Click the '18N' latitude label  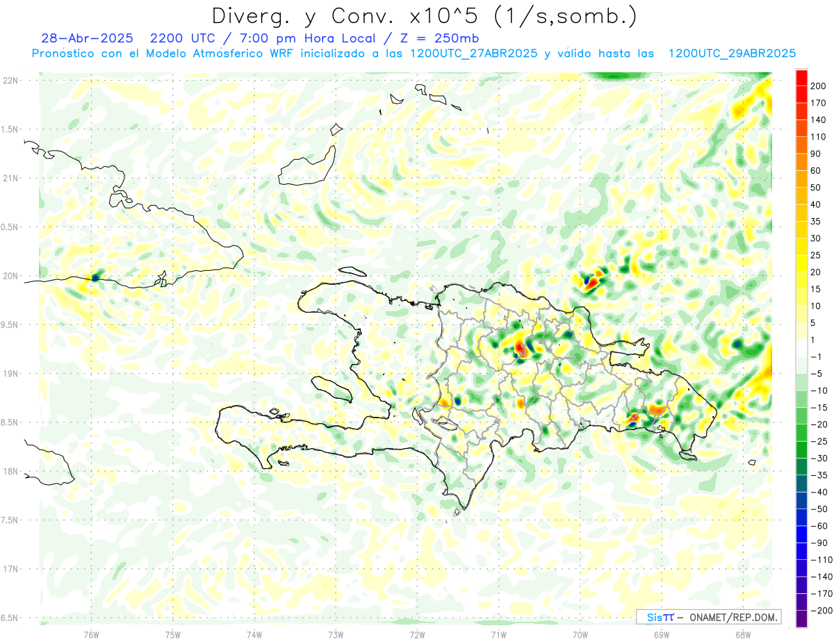pos(10,472)
